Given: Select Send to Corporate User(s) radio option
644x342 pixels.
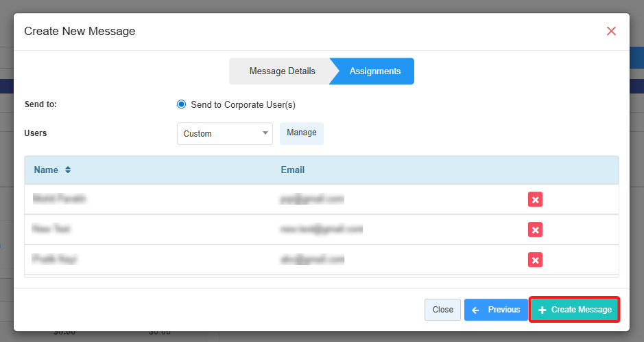Looking at the screenshot, I should coord(182,104).
